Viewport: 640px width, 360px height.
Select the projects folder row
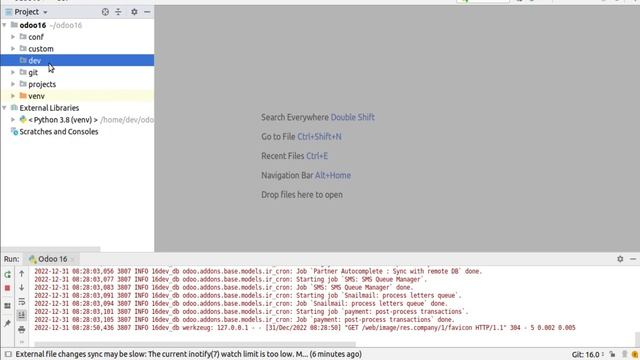coord(77,84)
